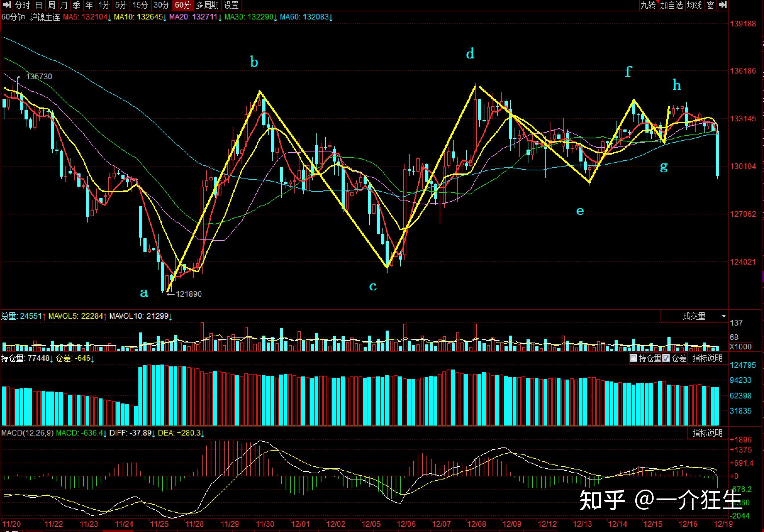Click the 九转 indicator button

[648, 5]
